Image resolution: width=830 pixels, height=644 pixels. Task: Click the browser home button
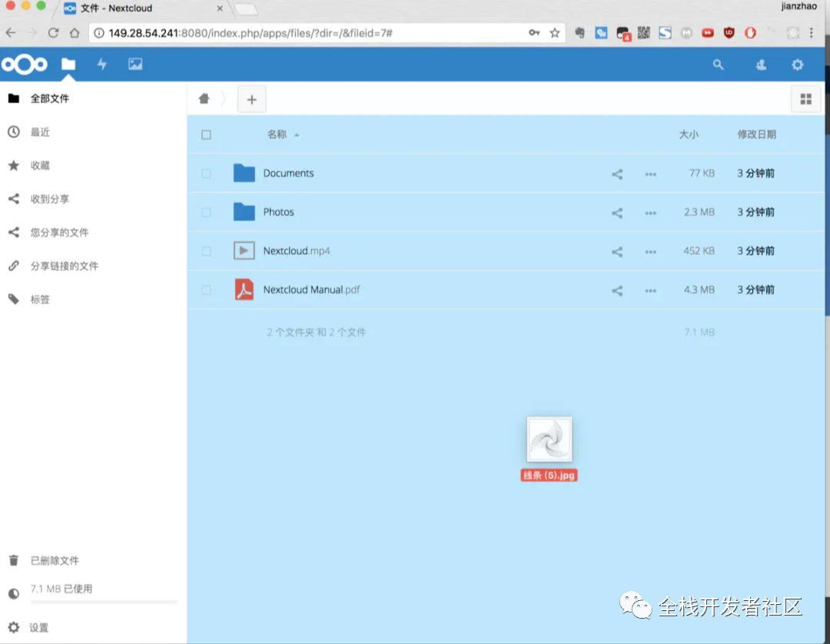[x=74, y=33]
